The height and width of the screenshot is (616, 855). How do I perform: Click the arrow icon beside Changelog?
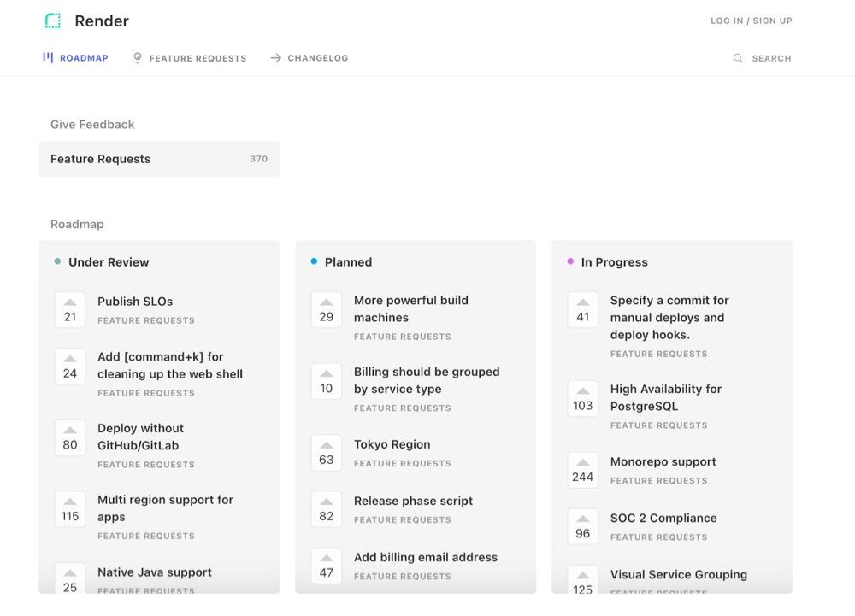276,58
